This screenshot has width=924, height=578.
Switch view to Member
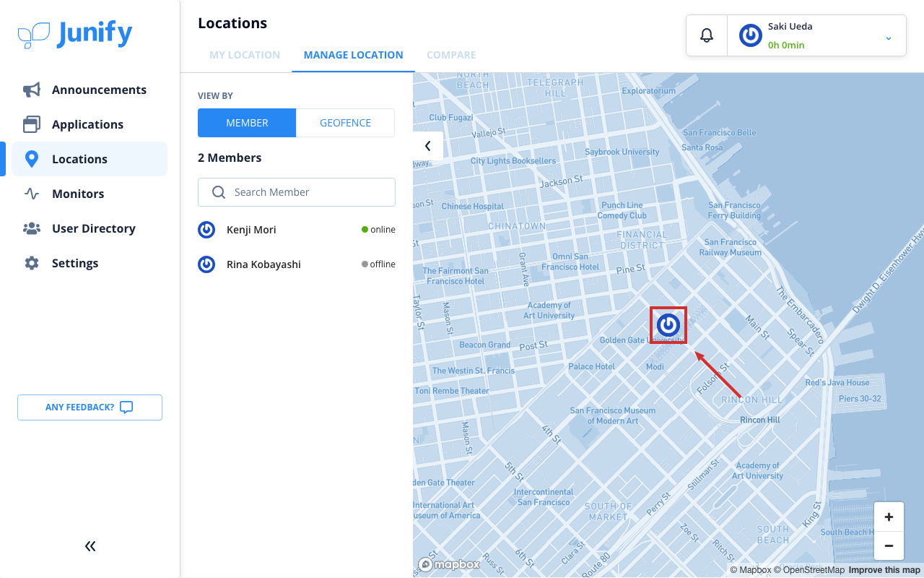(x=247, y=123)
